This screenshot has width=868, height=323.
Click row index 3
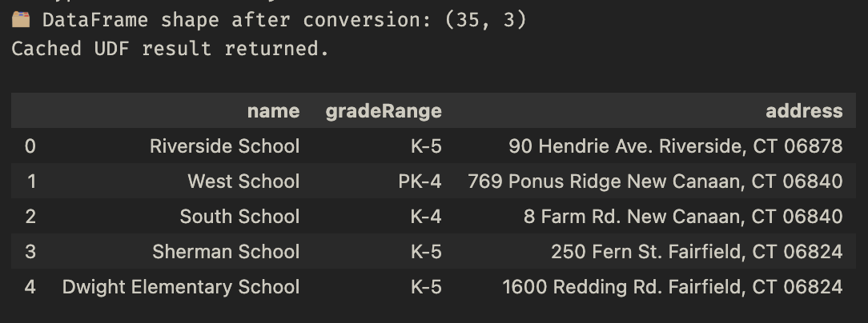[x=30, y=252]
